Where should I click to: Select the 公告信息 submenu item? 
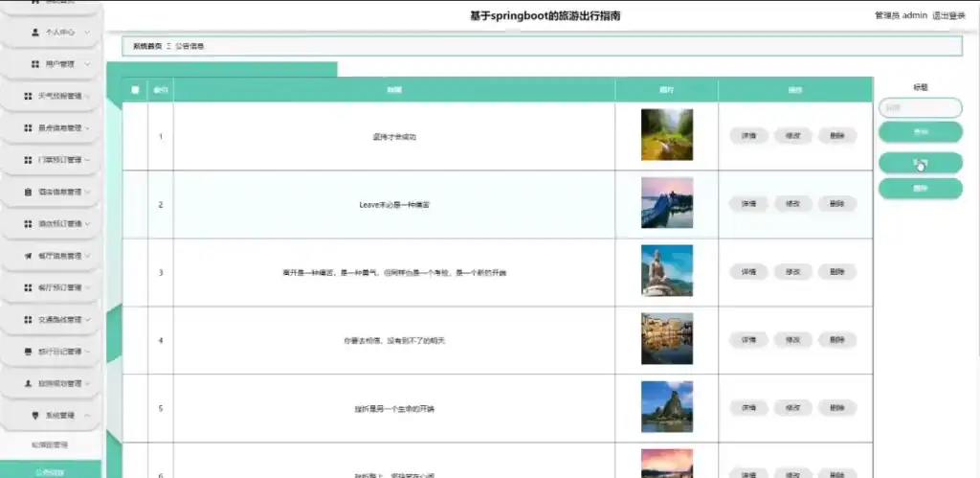coord(50,471)
